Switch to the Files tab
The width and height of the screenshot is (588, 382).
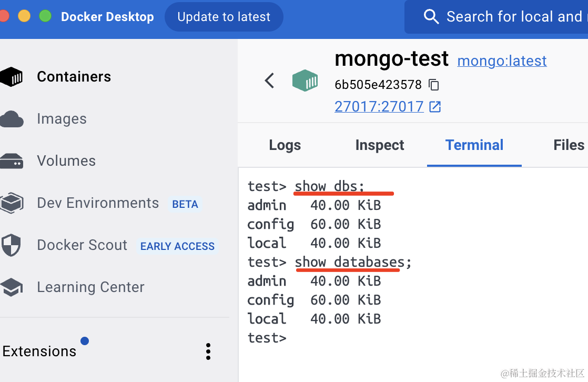[x=569, y=145]
